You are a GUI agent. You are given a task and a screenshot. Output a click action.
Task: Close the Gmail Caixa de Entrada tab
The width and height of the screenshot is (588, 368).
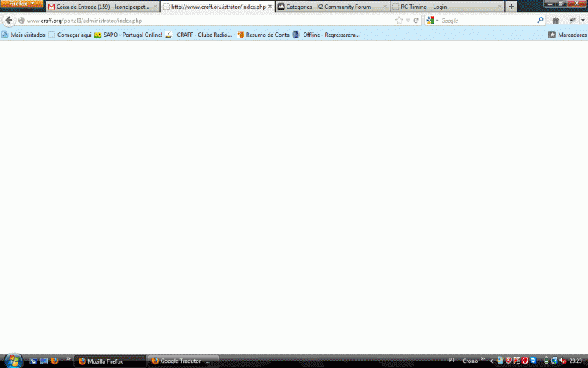pyautogui.click(x=155, y=7)
